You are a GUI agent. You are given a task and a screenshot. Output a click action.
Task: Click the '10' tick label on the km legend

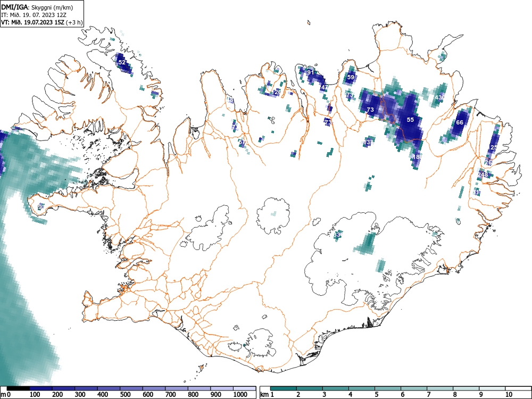click(x=508, y=395)
